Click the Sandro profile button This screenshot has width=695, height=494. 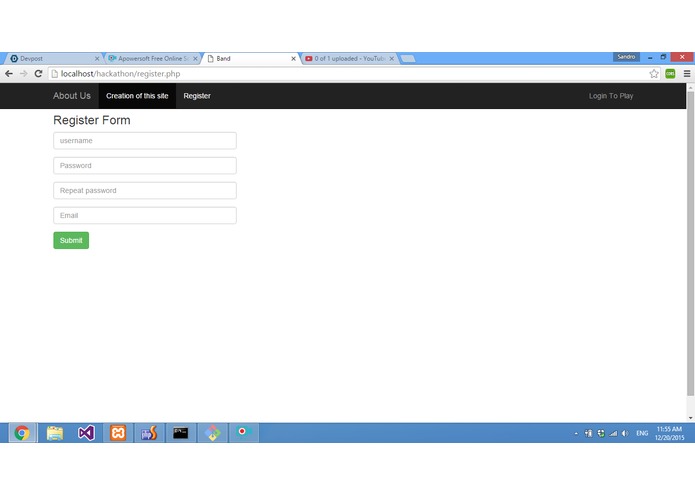626,57
